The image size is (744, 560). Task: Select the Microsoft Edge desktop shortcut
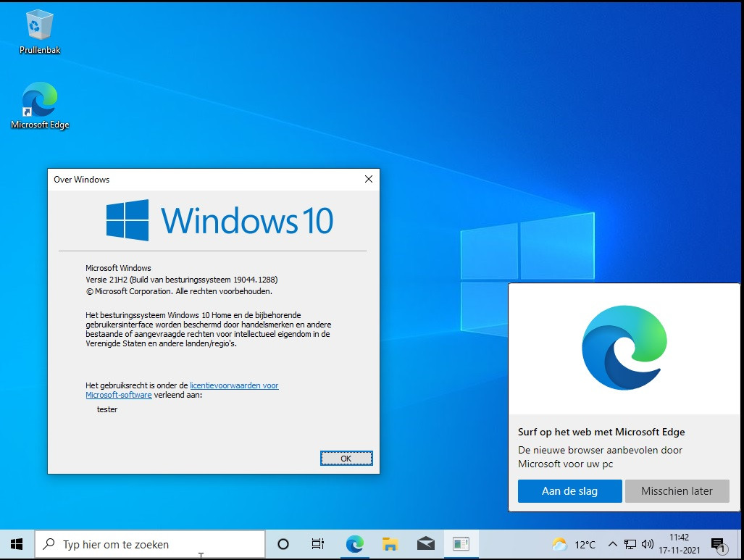[x=40, y=105]
